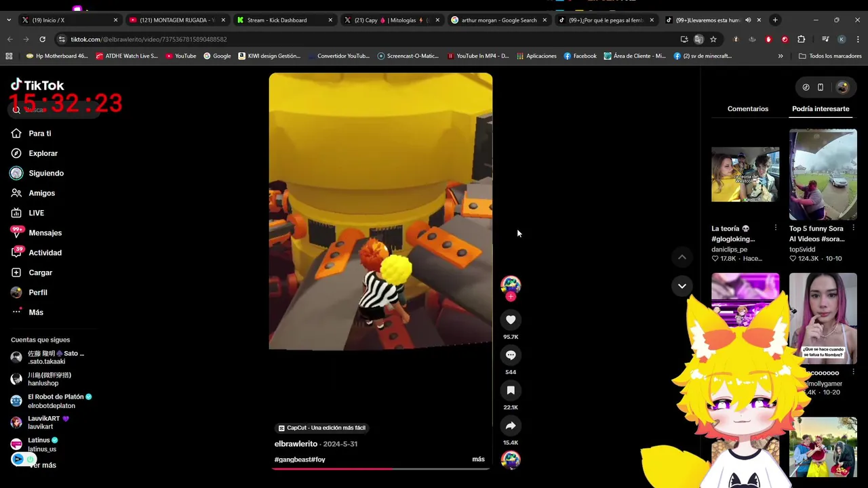The height and width of the screenshot is (488, 868).
Task: Click the translate page icon
Action: click(698, 39)
